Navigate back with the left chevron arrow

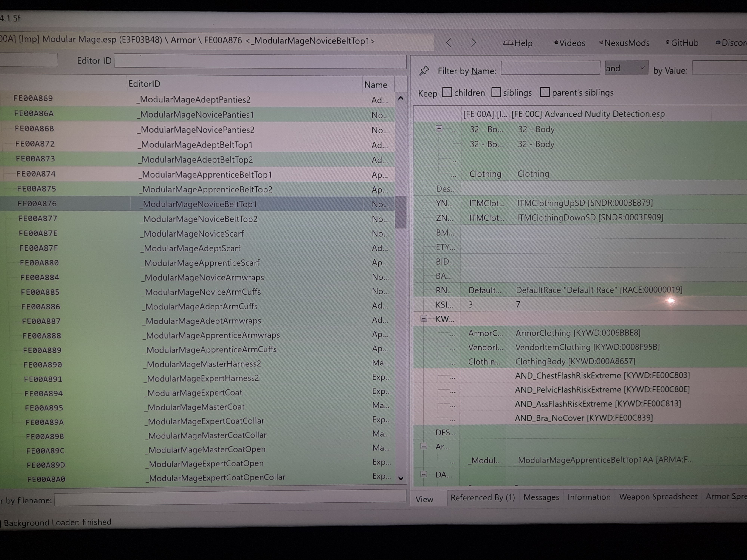click(x=449, y=43)
